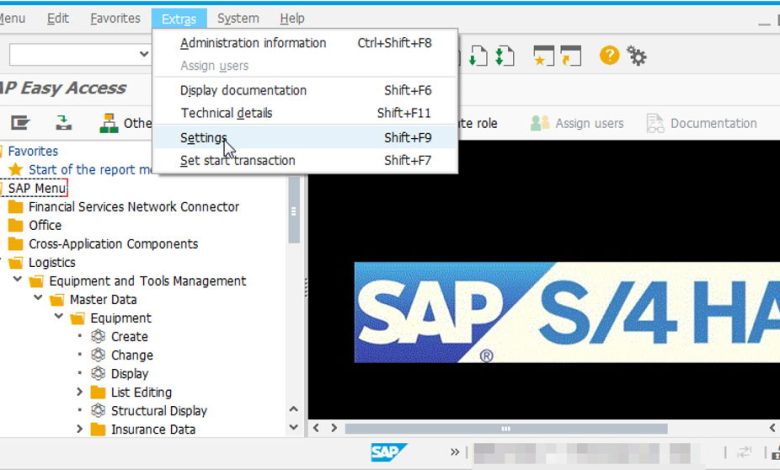This screenshot has width=780, height=470.
Task: Click the Financial Services Network Connector folder icon
Action: (x=15, y=206)
